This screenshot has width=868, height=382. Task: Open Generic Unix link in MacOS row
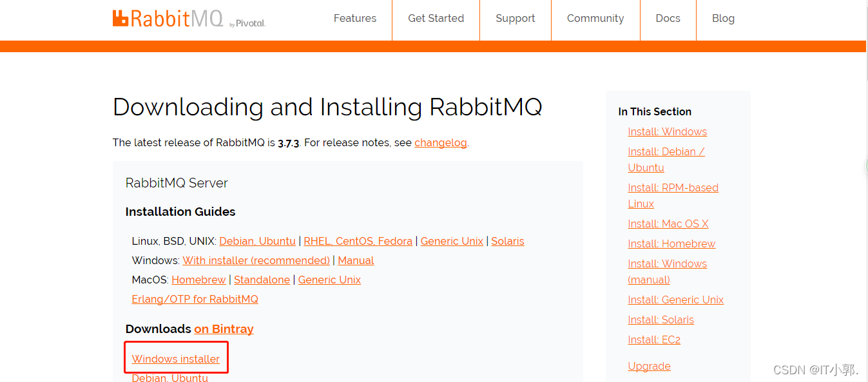point(329,280)
